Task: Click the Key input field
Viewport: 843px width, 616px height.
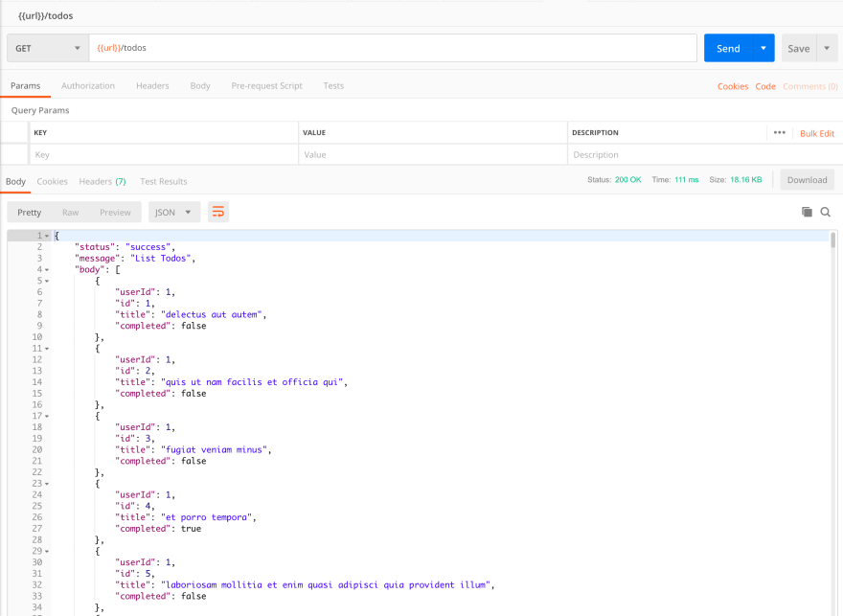Action: pyautogui.click(x=164, y=155)
